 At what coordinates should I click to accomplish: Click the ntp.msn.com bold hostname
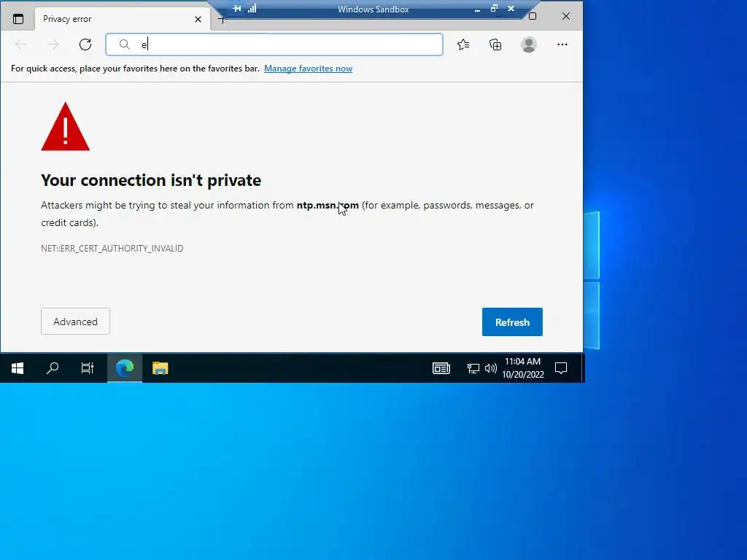coord(328,205)
